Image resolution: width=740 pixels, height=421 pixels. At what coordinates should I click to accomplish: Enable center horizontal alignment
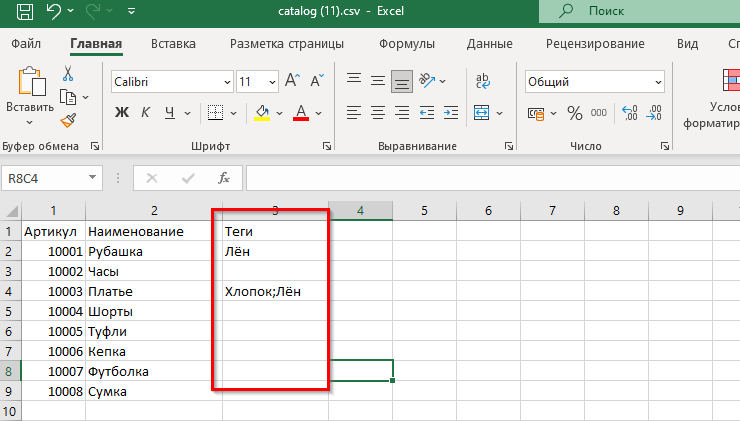pyautogui.click(x=378, y=113)
